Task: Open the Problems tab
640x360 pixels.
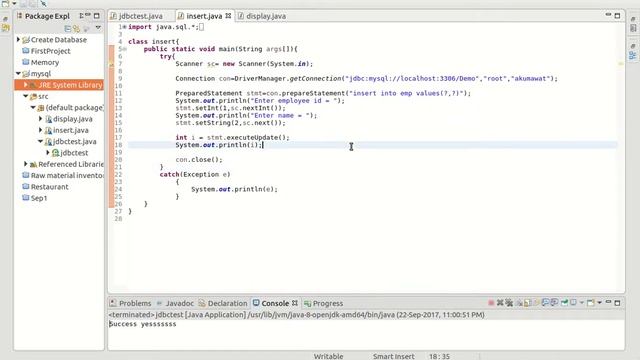Action: pyautogui.click(x=135, y=303)
